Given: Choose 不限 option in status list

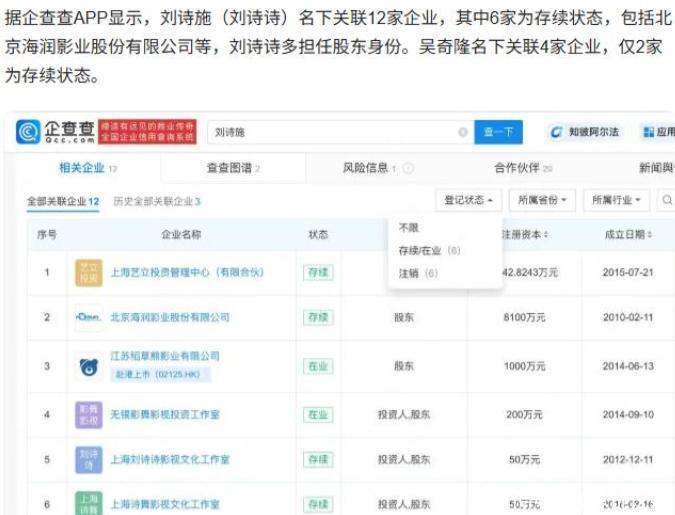Looking at the screenshot, I should point(409,228).
